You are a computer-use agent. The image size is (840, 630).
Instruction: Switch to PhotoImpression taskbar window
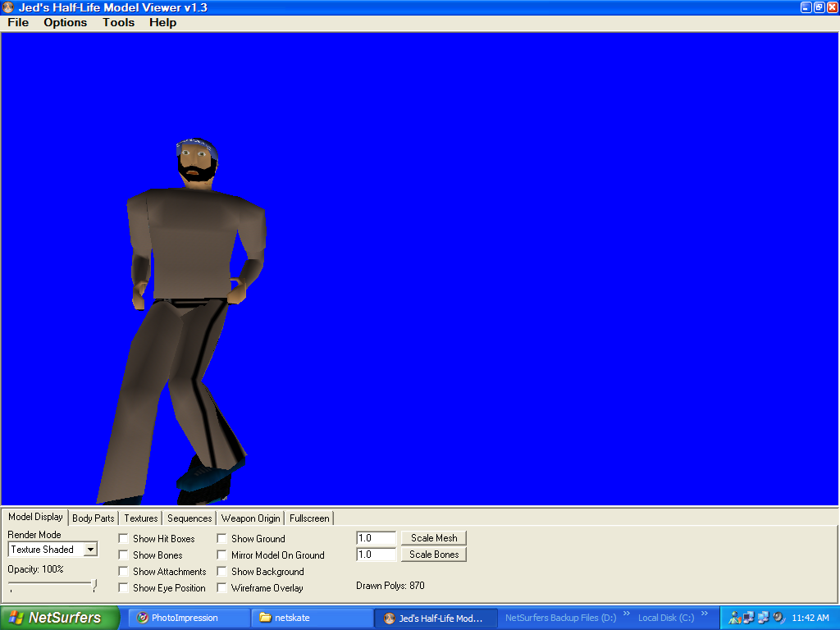pyautogui.click(x=190, y=618)
